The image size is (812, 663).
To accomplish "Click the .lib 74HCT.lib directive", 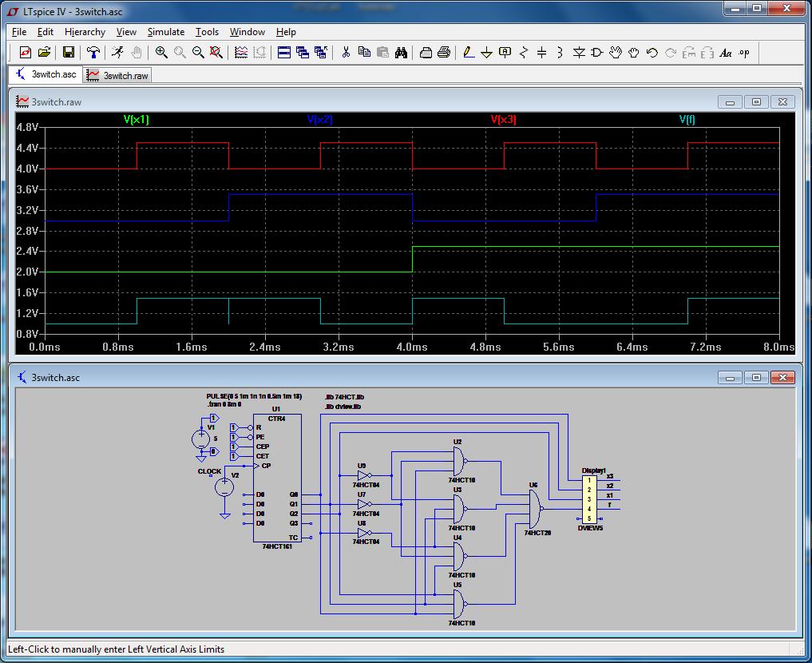I will [x=344, y=397].
